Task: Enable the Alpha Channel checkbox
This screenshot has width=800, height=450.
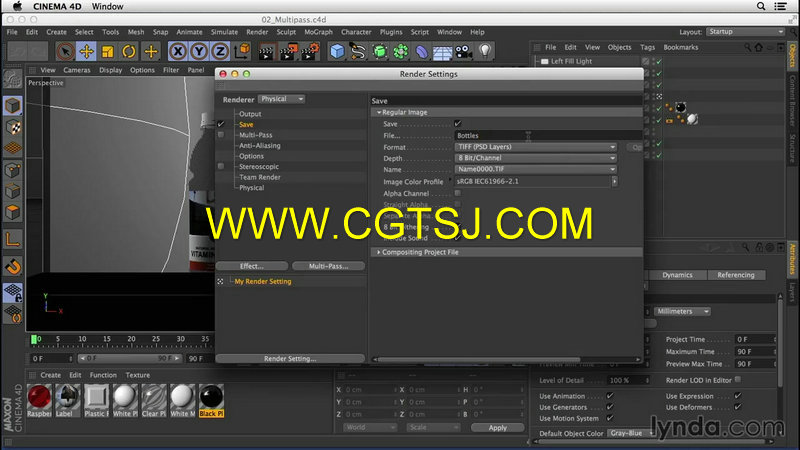Action: coord(458,193)
